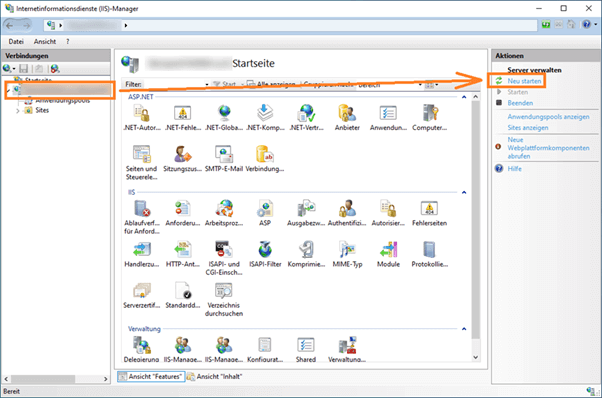
Task: Collapse the ASP.NET group
Action: tap(464, 97)
